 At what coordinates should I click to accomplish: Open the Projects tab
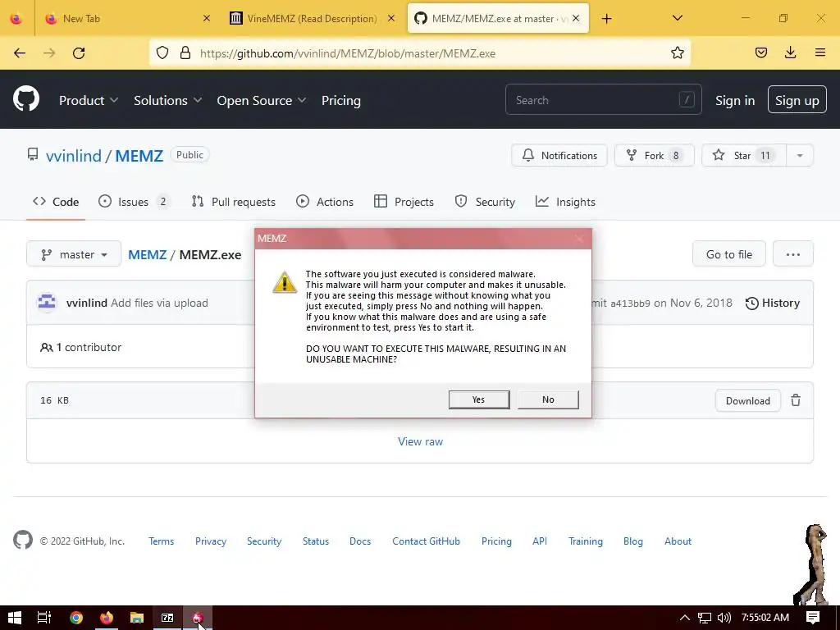coord(404,202)
